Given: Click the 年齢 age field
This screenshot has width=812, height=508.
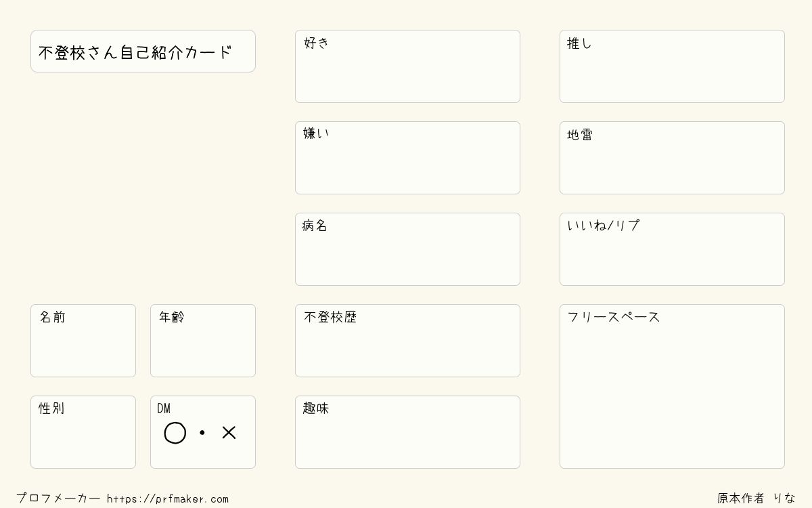Looking at the screenshot, I should click(x=203, y=341).
